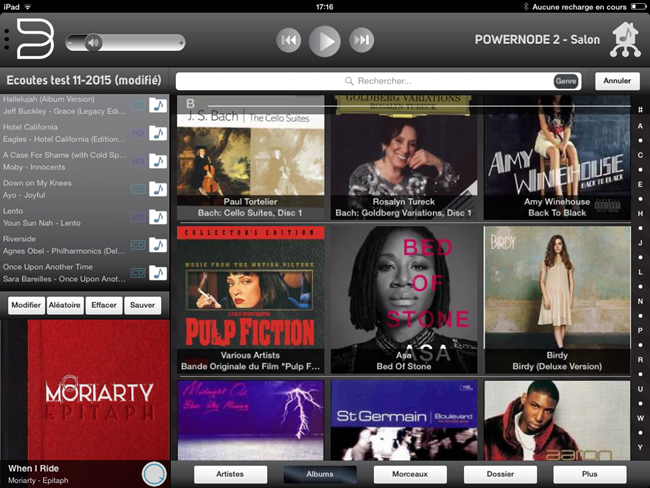Open the BluOS logo menu
This screenshot has height=488, width=650.
(x=35, y=39)
